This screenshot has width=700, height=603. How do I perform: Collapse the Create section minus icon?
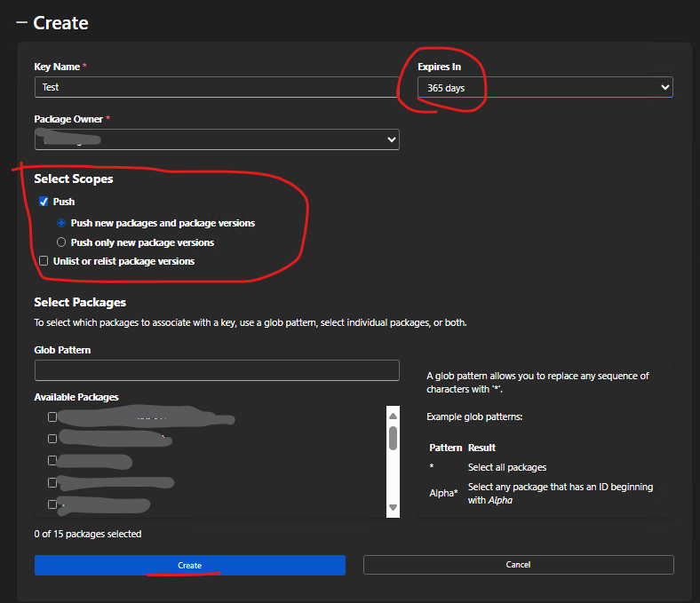tap(21, 23)
